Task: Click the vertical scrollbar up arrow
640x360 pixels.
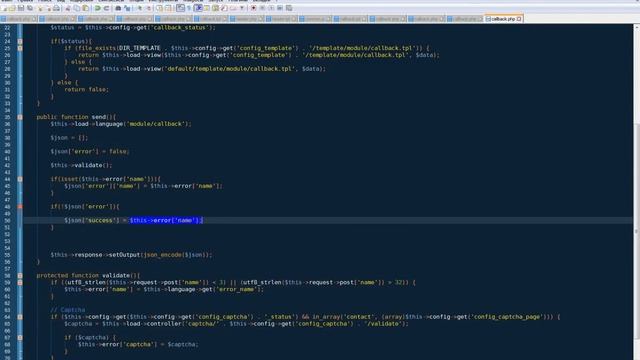Action: pos(636,27)
